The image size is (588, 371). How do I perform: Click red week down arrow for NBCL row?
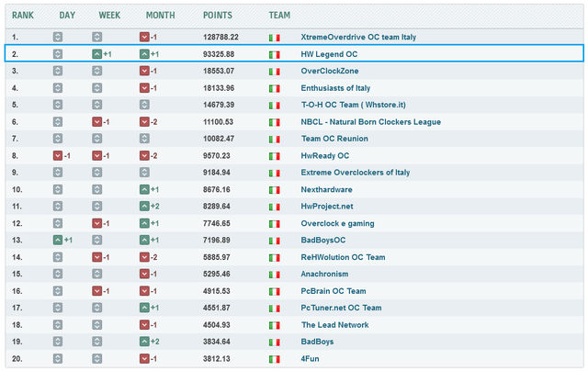tap(96, 122)
